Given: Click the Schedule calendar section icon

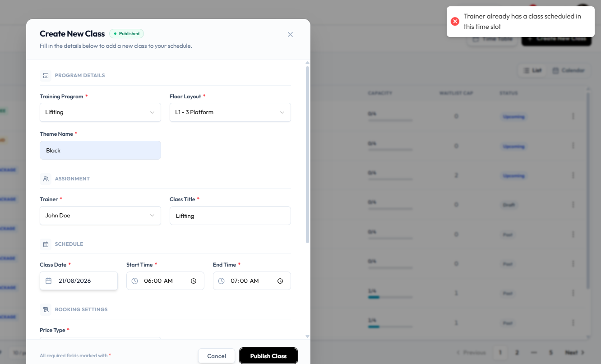Looking at the screenshot, I should [x=46, y=244].
